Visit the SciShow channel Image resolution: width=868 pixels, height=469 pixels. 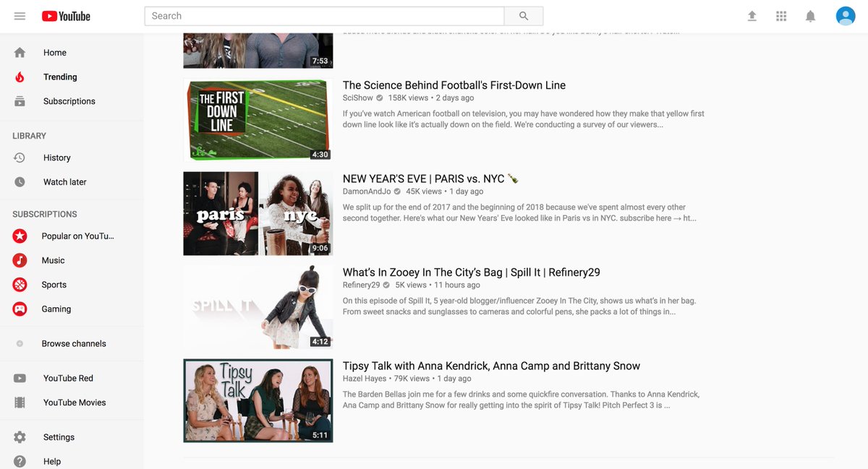coord(358,98)
